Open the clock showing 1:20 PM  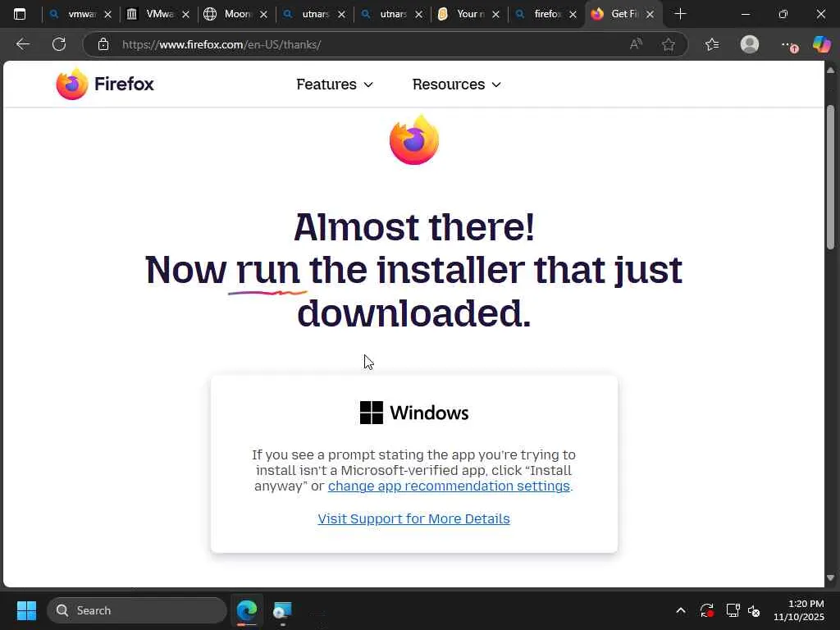point(798,610)
